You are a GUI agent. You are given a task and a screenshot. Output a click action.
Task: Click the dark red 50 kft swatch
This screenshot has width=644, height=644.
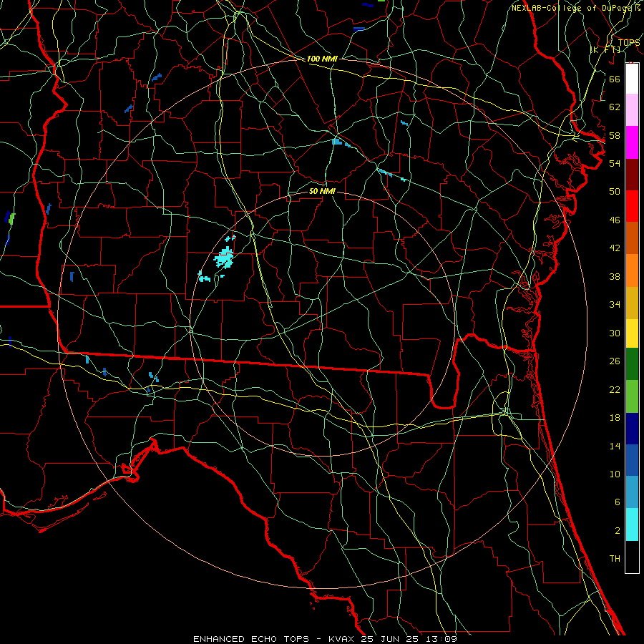(632, 175)
